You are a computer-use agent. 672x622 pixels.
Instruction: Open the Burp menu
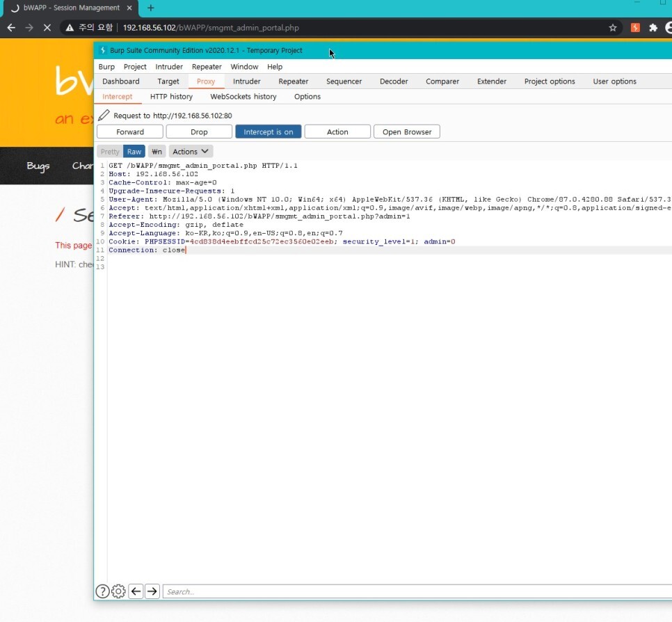click(x=106, y=66)
